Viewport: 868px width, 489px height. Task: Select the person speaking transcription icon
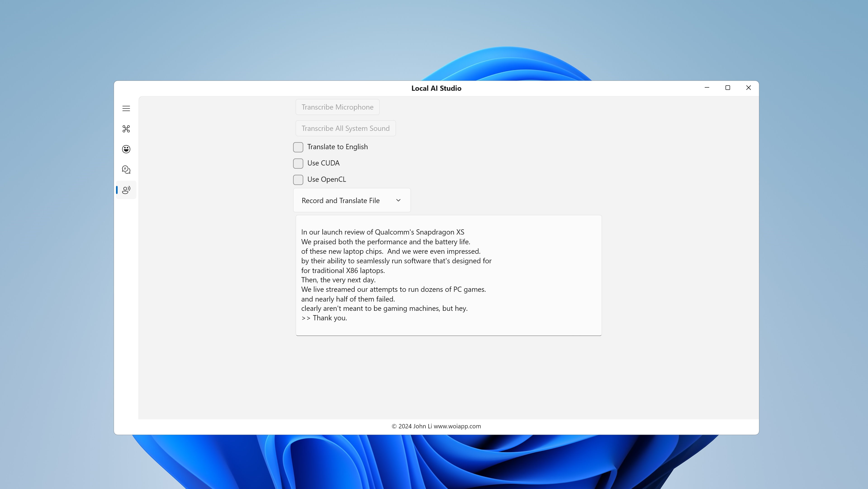click(126, 190)
